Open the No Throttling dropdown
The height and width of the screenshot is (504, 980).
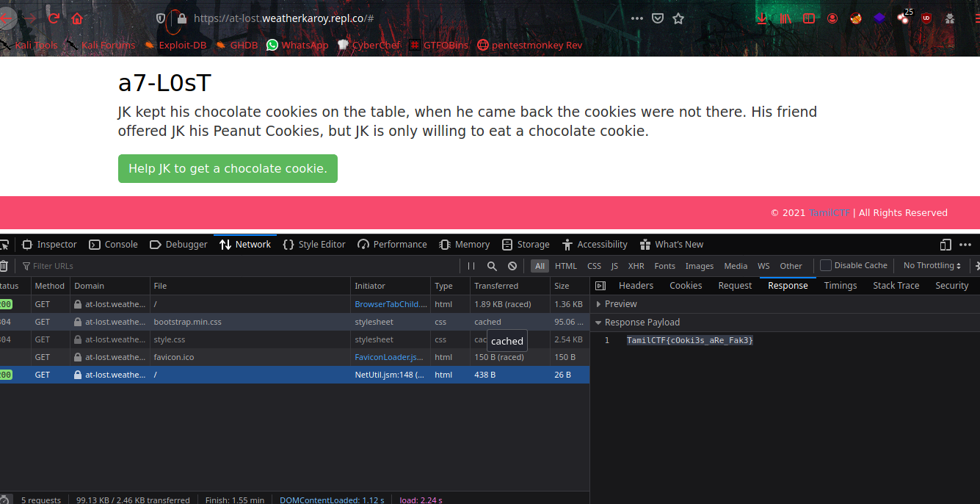[932, 266]
